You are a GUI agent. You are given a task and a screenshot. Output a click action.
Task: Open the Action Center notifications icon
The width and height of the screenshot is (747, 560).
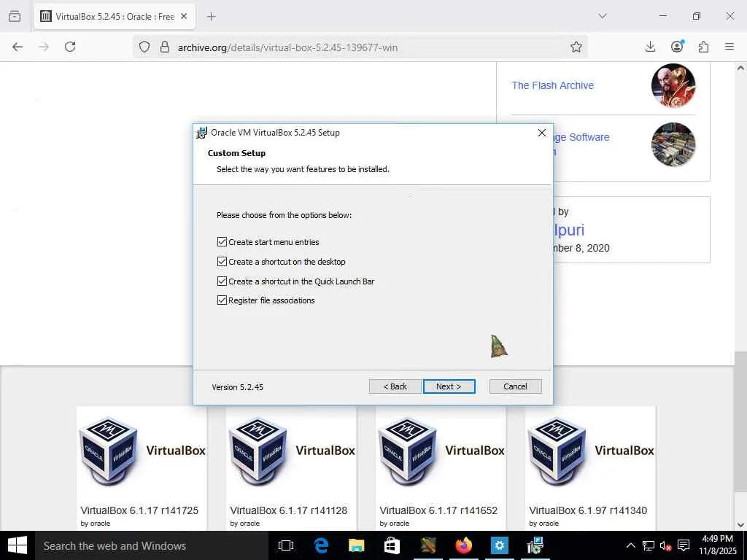684,545
